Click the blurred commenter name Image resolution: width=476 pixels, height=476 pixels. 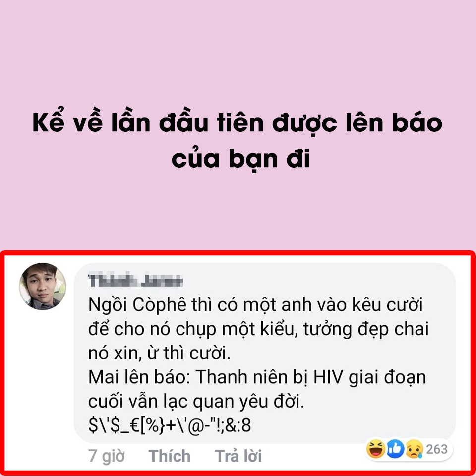[136, 281]
